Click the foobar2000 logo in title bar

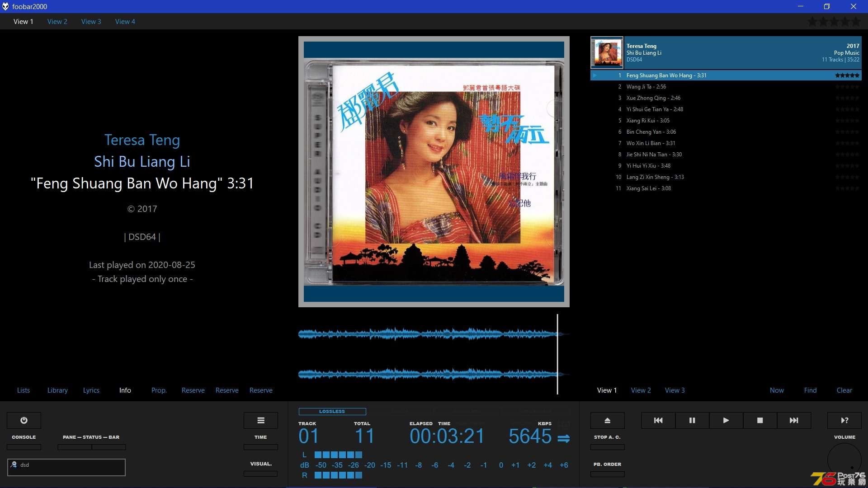[5, 6]
